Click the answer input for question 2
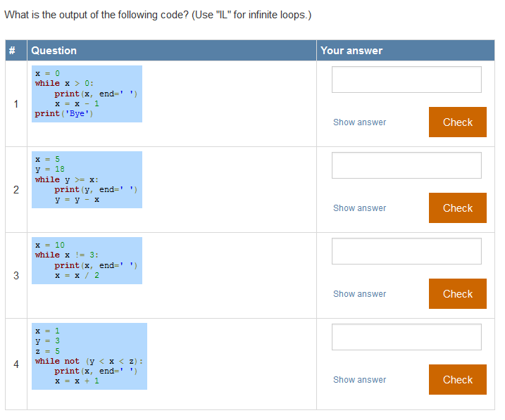The image size is (505, 420). pyautogui.click(x=406, y=165)
